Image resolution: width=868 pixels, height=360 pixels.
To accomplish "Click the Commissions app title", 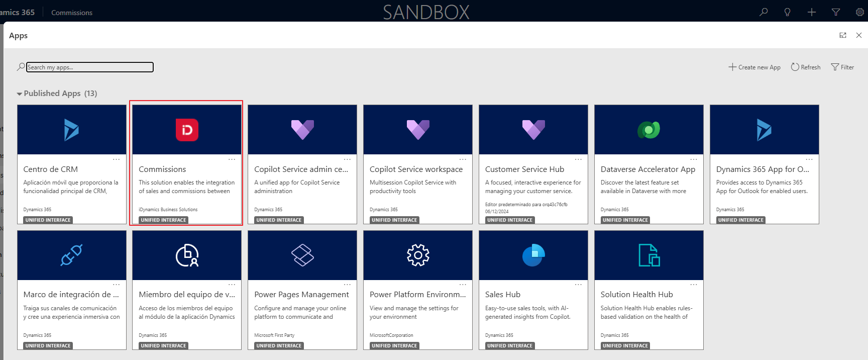I will point(162,169).
